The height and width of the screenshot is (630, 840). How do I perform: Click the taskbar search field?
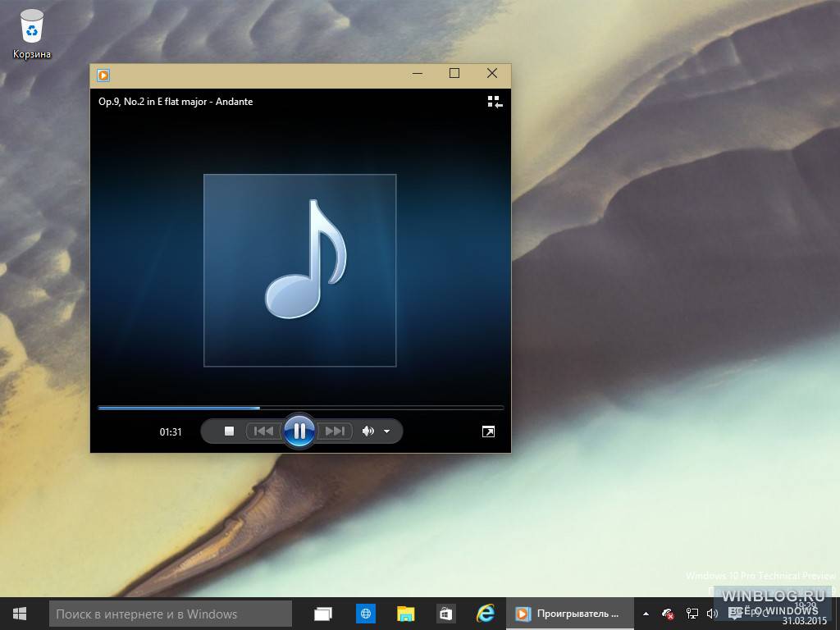pyautogui.click(x=171, y=614)
